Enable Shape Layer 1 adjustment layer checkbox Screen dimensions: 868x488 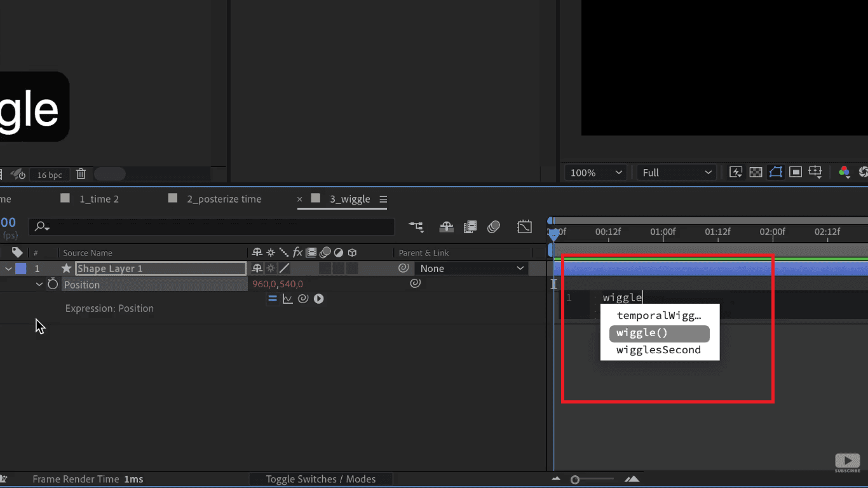click(339, 268)
